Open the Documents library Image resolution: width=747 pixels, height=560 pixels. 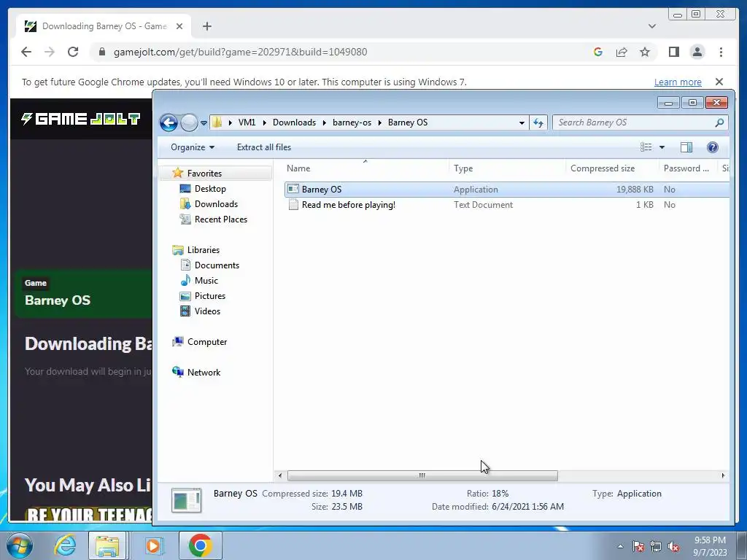(x=217, y=265)
